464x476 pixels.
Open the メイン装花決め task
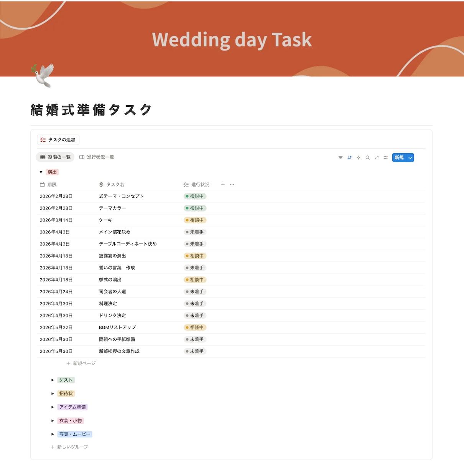tap(115, 232)
